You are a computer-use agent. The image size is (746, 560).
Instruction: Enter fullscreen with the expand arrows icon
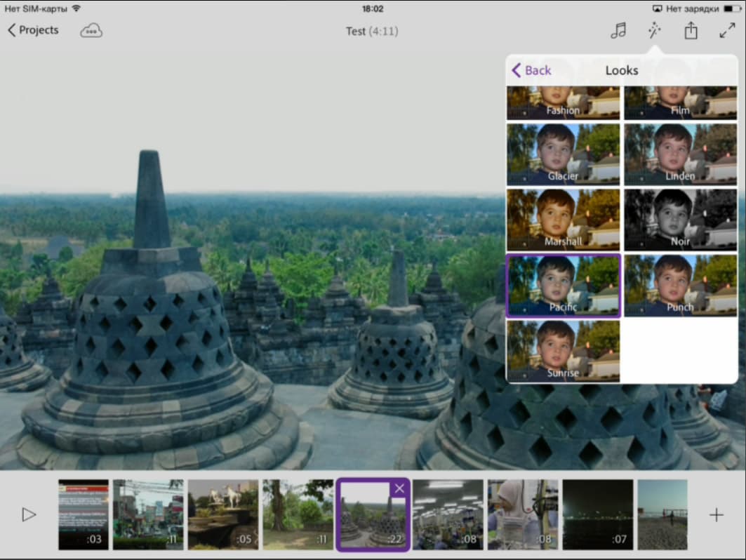click(728, 30)
